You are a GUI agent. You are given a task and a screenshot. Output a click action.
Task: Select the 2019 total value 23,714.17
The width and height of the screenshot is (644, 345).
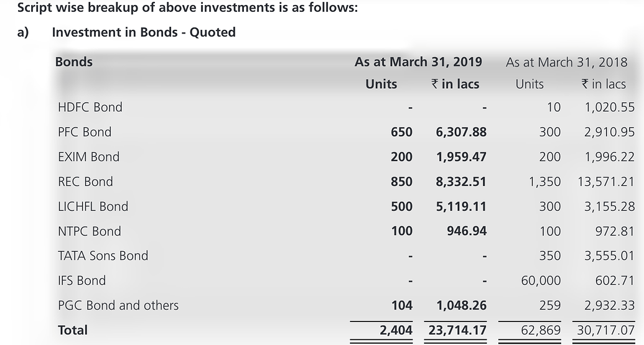(x=457, y=330)
